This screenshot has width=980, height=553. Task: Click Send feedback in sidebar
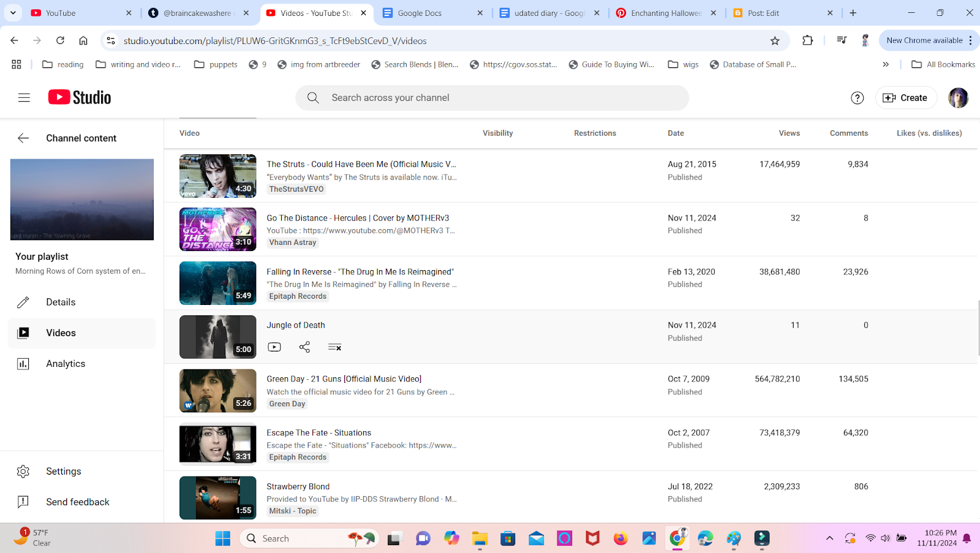point(81,502)
